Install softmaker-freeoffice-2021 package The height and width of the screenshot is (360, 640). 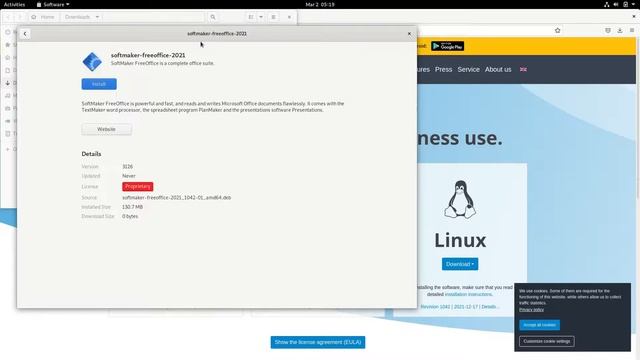point(99,84)
